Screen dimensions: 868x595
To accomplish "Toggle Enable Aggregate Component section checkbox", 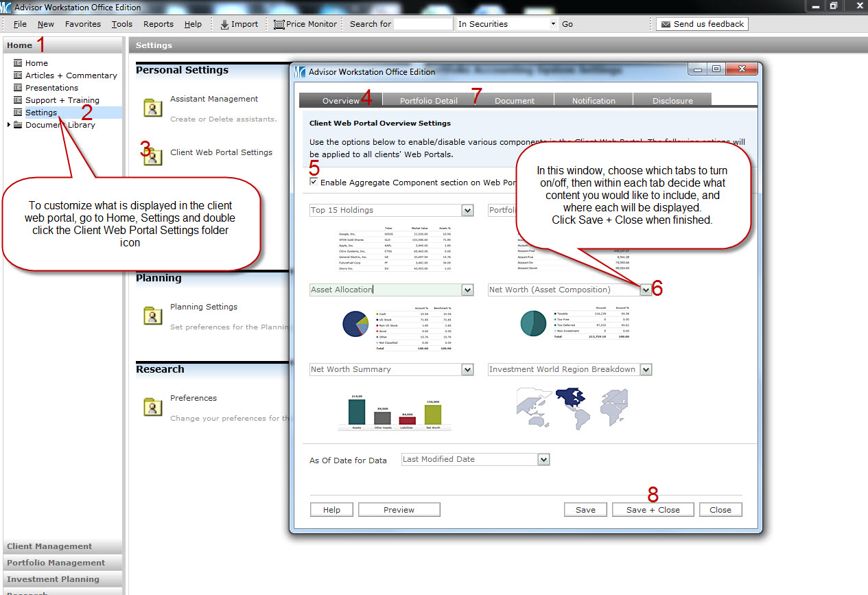I will (314, 183).
